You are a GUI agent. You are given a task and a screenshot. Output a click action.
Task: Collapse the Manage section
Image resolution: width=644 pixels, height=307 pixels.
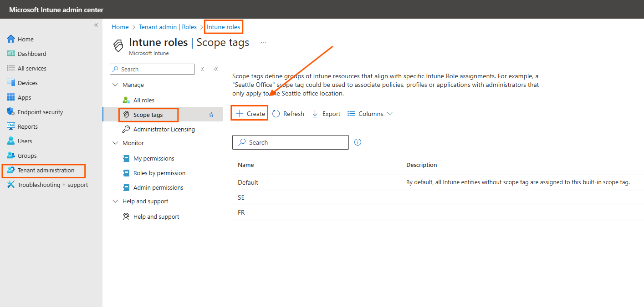click(x=115, y=85)
